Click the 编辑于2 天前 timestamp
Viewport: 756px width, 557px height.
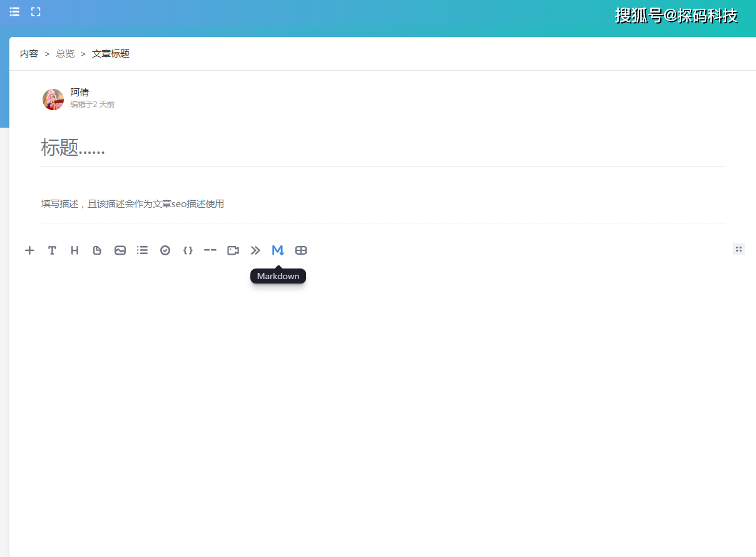(x=92, y=105)
